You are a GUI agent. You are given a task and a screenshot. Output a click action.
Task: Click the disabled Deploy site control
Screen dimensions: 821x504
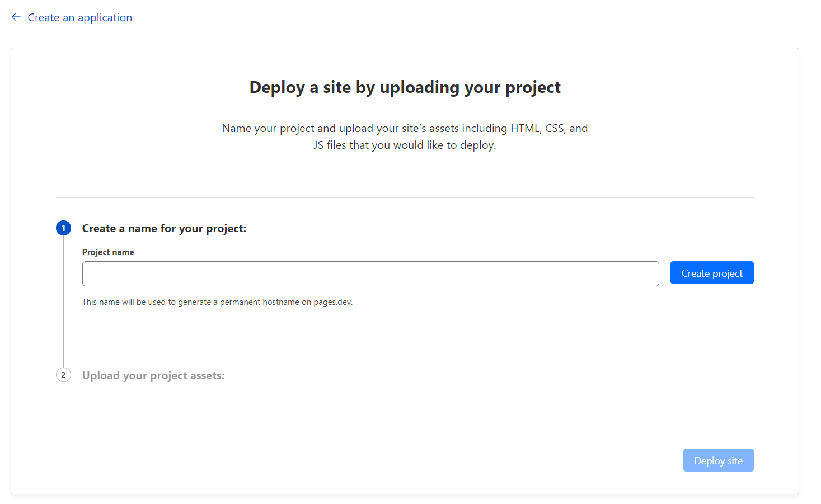pos(718,460)
